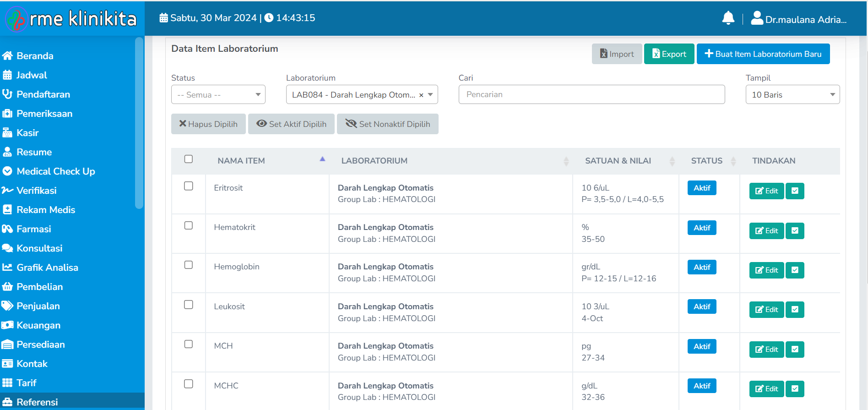Check the Hemoglobin row checkbox

coord(189,265)
